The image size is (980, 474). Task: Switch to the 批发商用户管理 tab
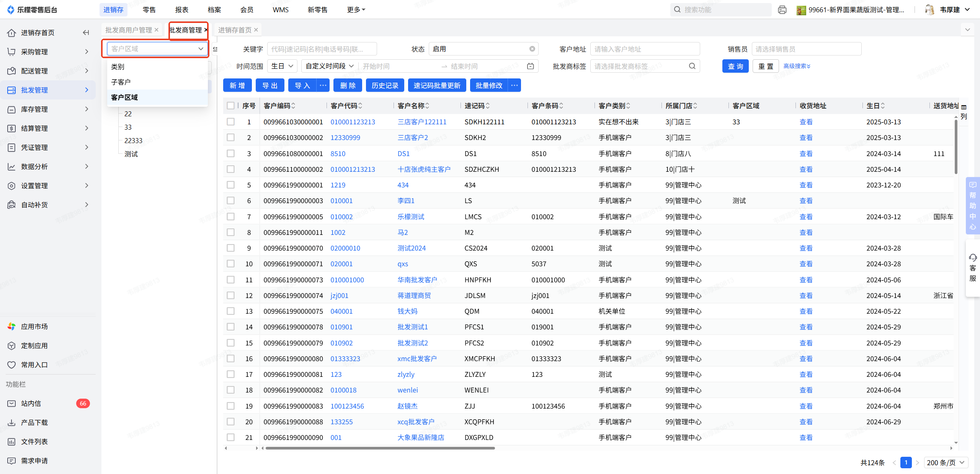(x=129, y=30)
